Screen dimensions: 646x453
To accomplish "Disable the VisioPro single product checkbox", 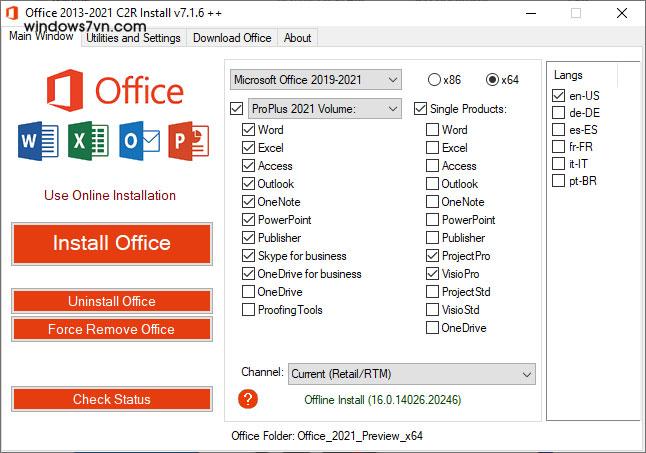I will pyautogui.click(x=432, y=274).
